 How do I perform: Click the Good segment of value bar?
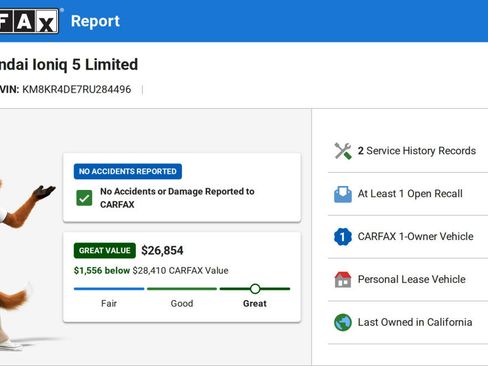pos(182,289)
